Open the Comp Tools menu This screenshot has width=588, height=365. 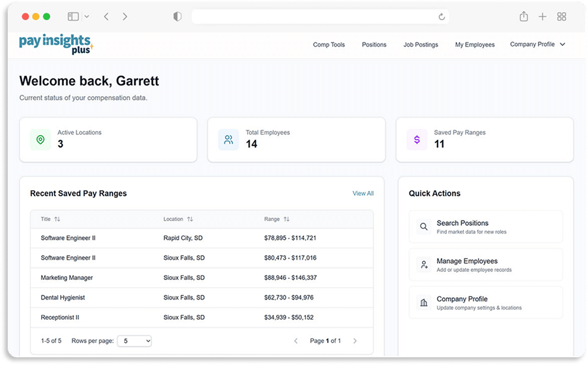tap(329, 45)
